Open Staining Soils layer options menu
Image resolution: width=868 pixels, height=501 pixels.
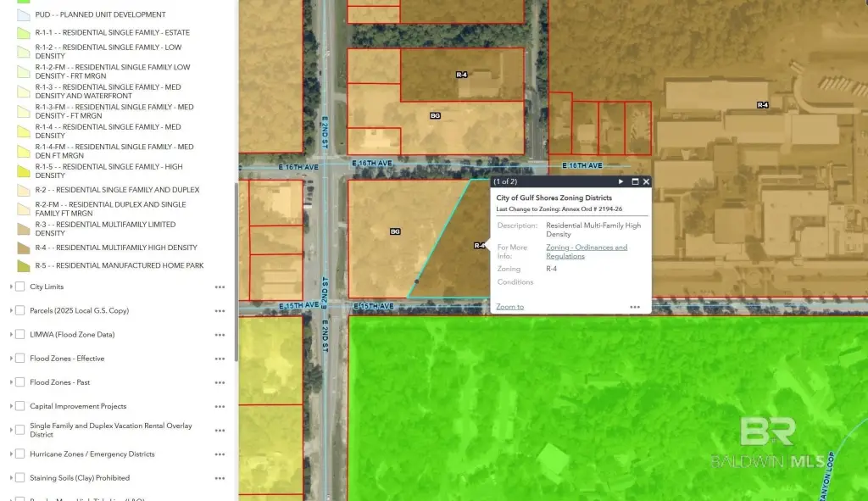point(220,478)
